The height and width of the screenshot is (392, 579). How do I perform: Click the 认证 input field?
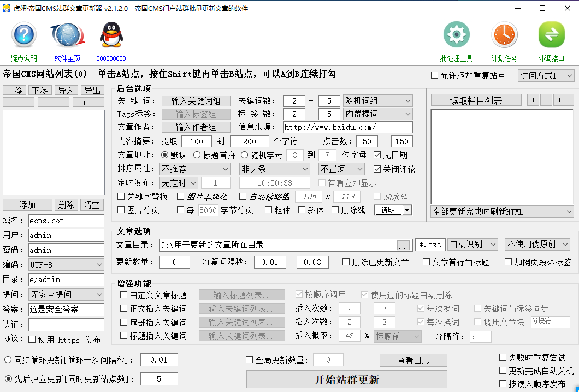click(x=67, y=325)
